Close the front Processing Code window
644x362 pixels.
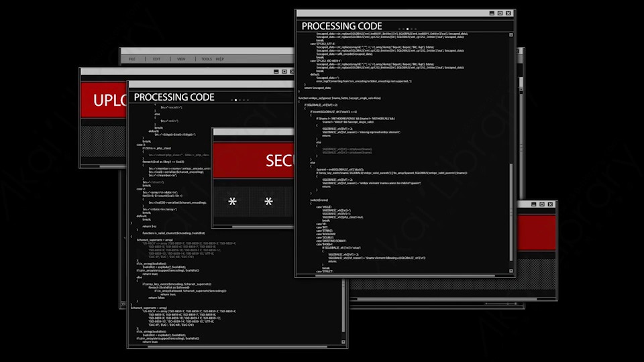pos(508,13)
